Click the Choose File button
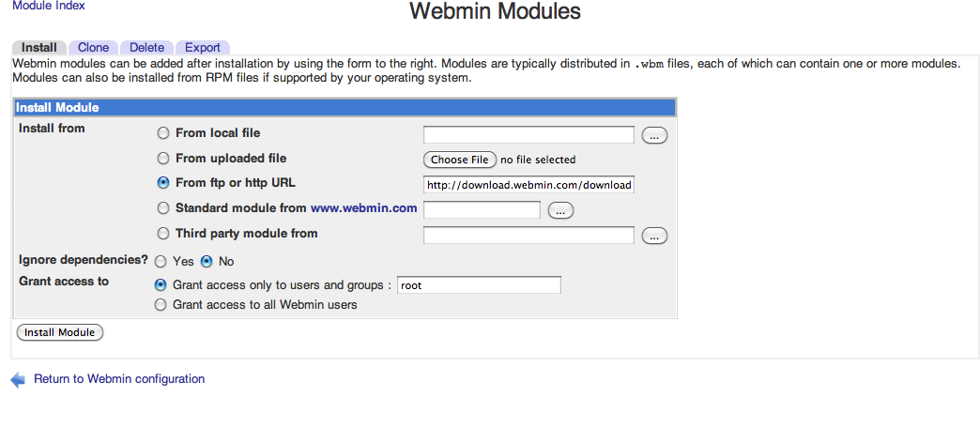The width and height of the screenshot is (980, 428). point(459,160)
